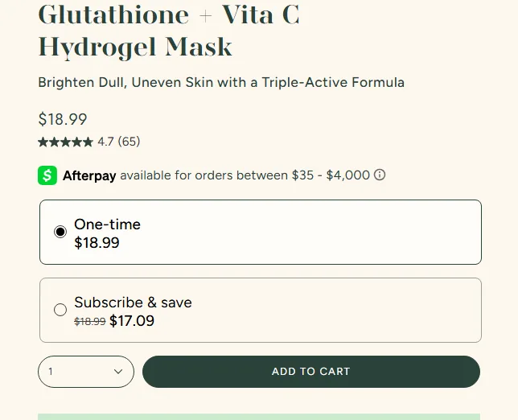
Task: Click the $17.09 discounted subscribe price
Action: [132, 321]
